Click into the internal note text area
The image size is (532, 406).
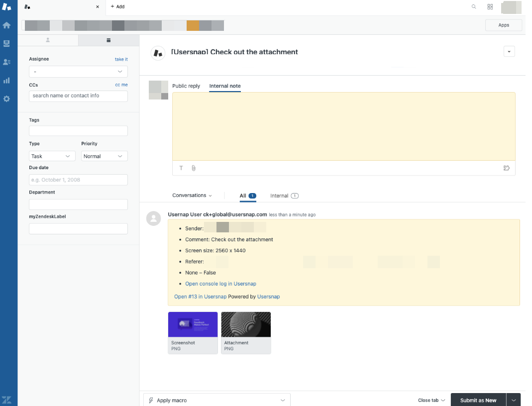point(344,126)
